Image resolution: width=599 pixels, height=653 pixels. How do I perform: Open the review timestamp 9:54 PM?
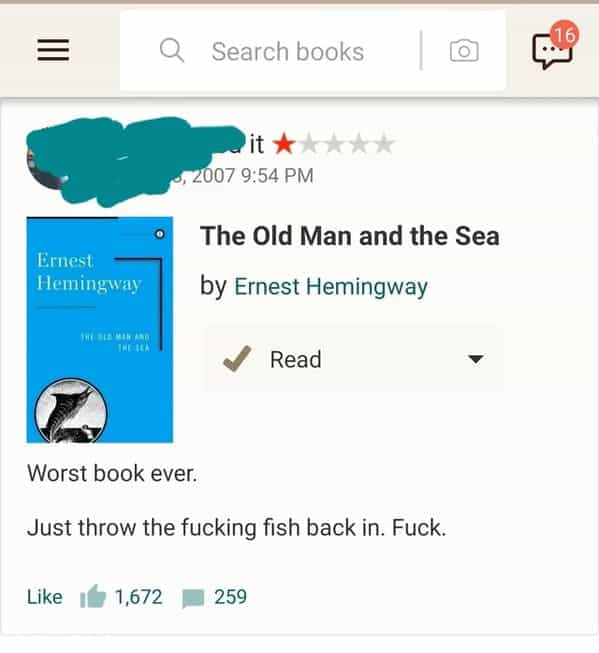pos(277,175)
